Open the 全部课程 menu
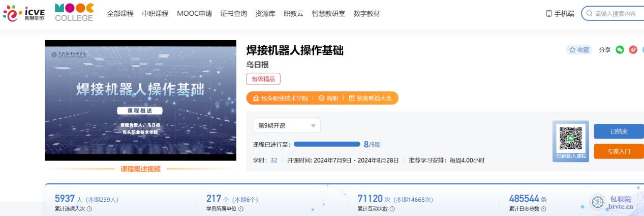 [120, 14]
